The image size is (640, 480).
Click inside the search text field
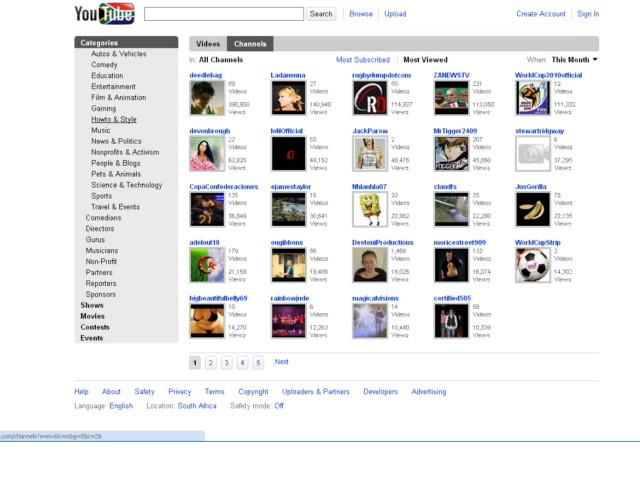point(224,14)
